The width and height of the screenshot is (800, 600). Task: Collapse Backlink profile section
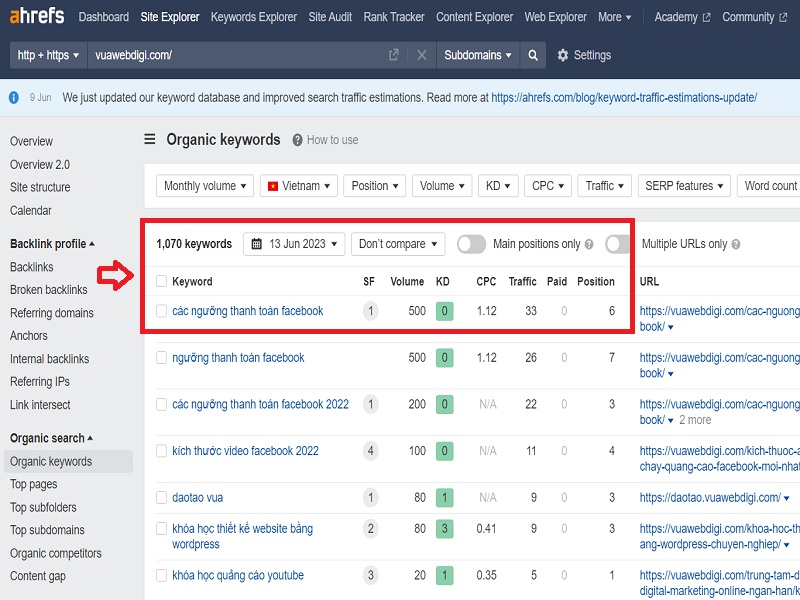[x=52, y=244]
